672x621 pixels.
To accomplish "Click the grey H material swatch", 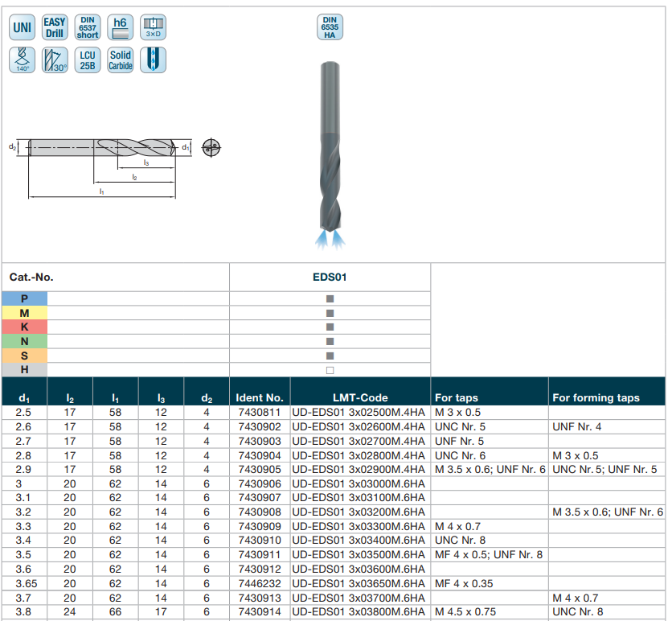I will 24,370.
